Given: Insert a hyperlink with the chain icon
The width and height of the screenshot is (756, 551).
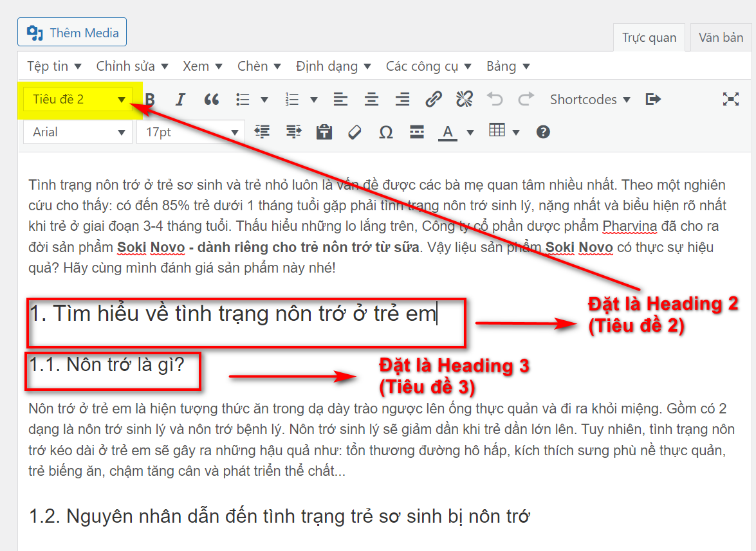Looking at the screenshot, I should pyautogui.click(x=434, y=99).
